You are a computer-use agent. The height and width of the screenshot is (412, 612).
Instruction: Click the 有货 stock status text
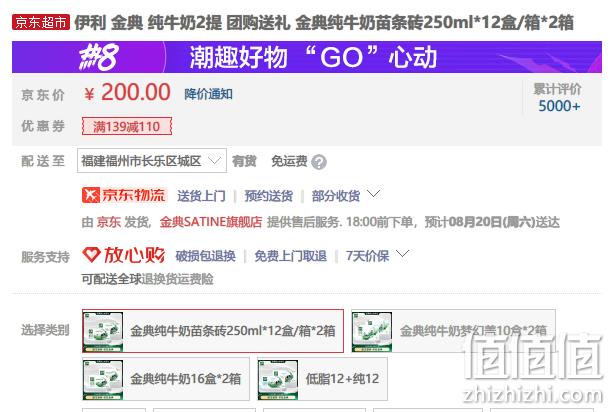point(244,161)
